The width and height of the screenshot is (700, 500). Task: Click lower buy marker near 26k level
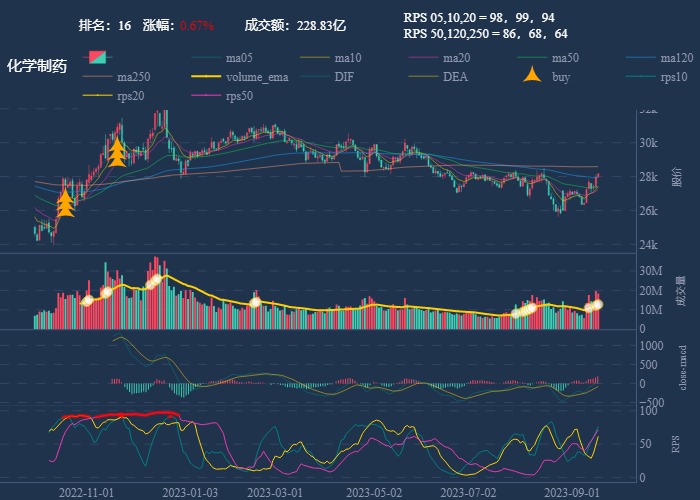coord(66,203)
